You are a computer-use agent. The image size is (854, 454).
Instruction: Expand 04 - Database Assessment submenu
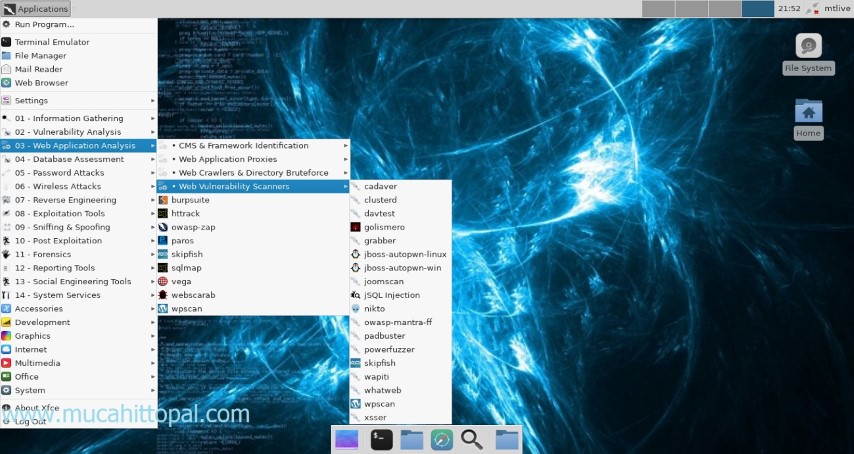(x=79, y=159)
